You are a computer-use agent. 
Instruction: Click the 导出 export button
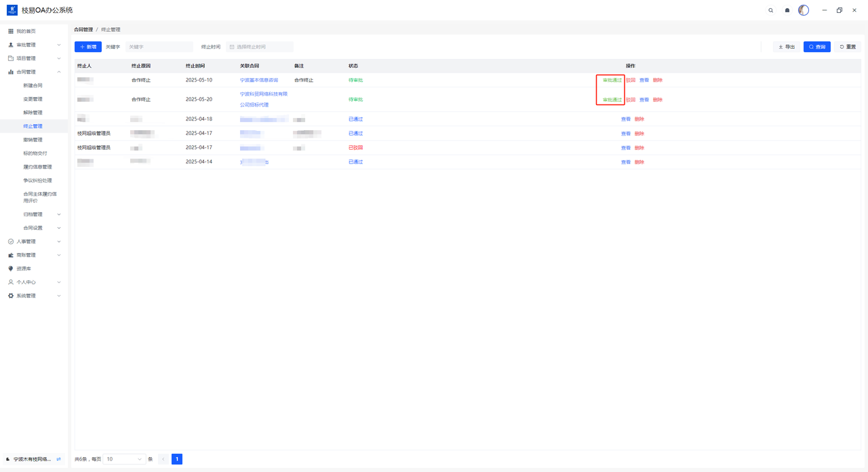click(x=787, y=47)
